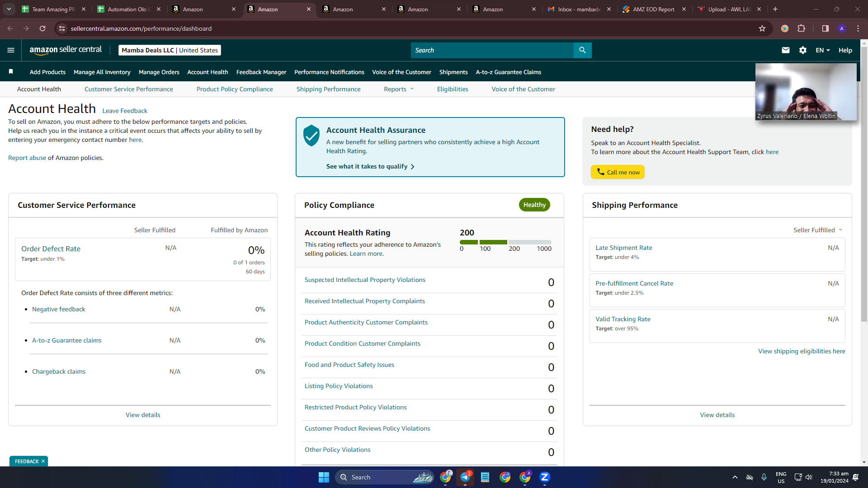Click the Account Health Assurance shield icon

point(311,136)
